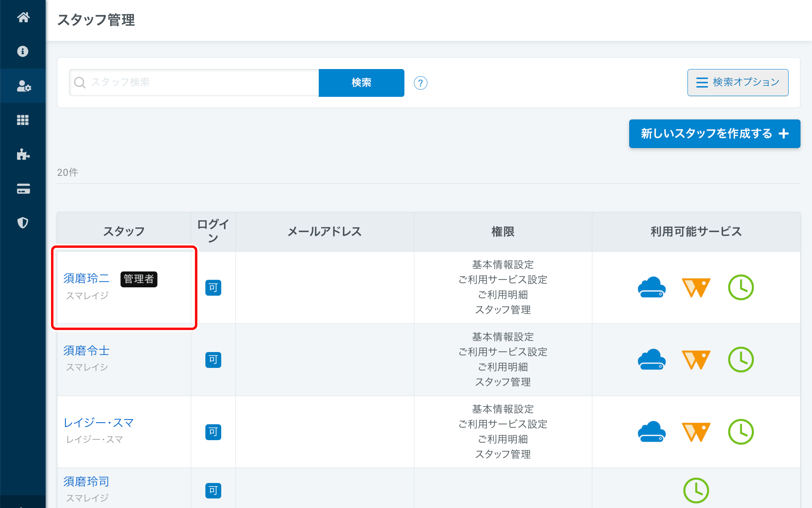This screenshot has width=812, height=508.
Task: Click orange W icon for 須磨令士
Action: [x=696, y=360]
